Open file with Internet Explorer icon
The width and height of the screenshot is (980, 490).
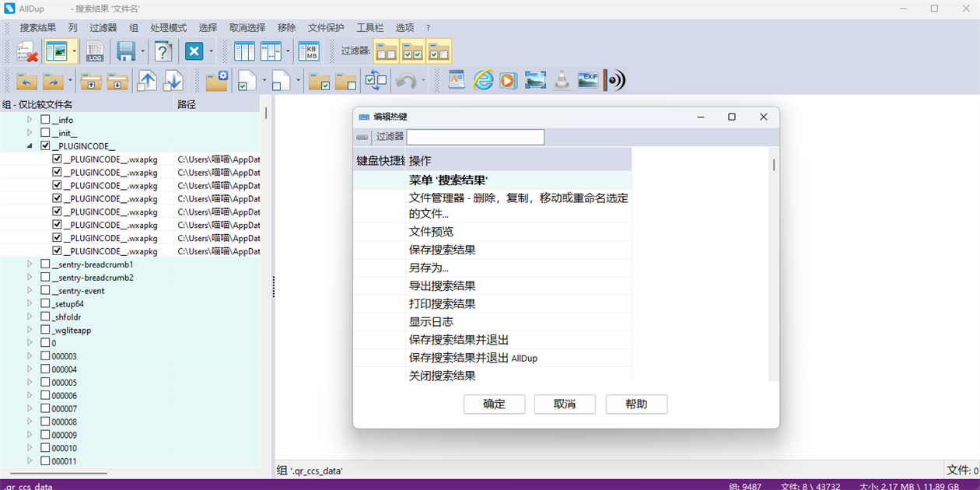point(483,80)
